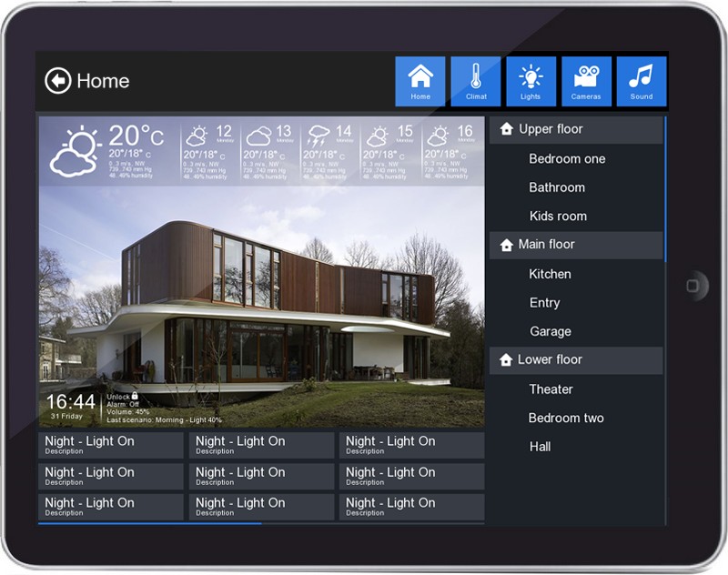Click the back arrow icon beside Home
This screenshot has height=575, width=728.
click(x=57, y=81)
